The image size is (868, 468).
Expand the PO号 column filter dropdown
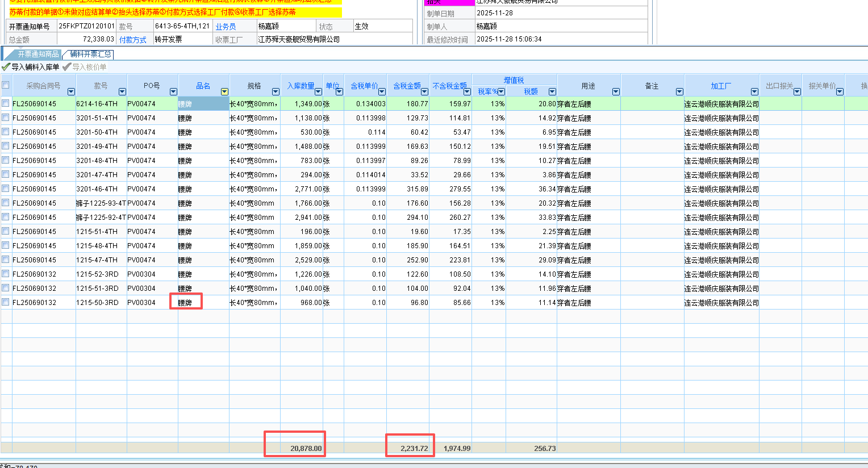173,92
